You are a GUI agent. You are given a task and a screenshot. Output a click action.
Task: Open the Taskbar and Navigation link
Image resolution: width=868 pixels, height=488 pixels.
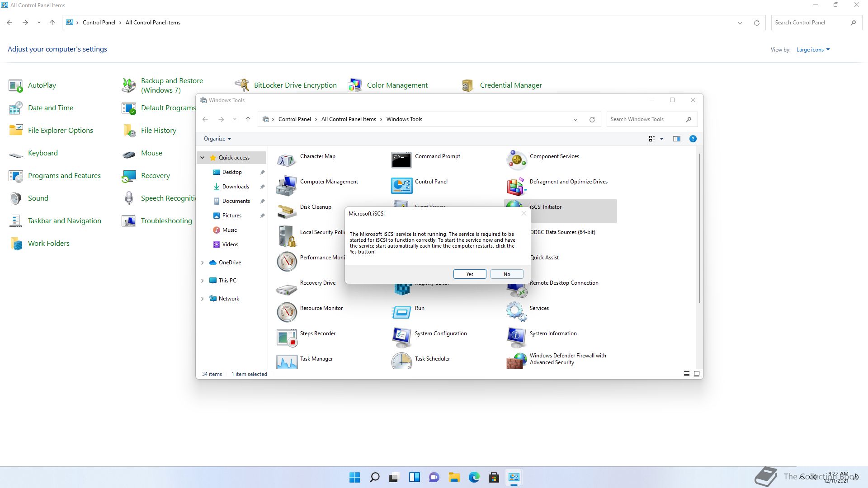point(65,221)
